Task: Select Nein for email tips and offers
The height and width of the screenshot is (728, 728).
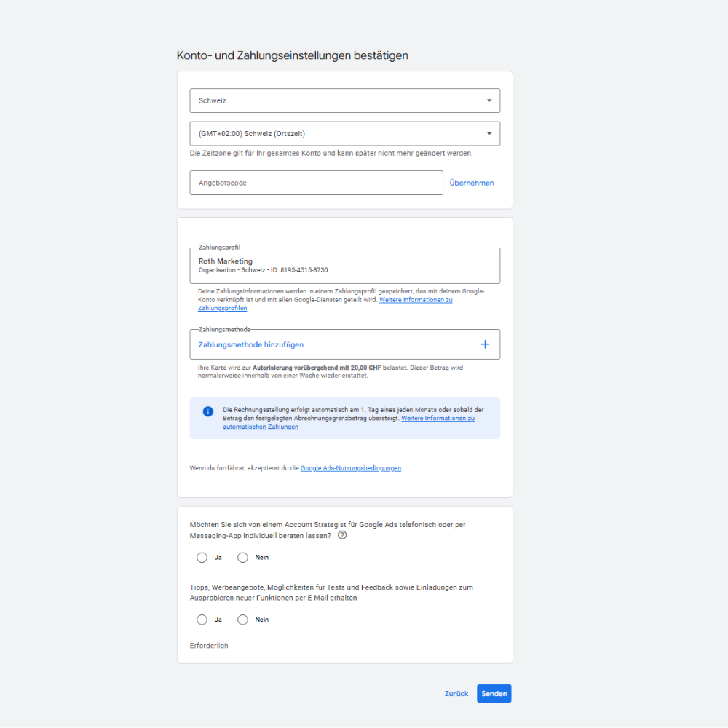Action: click(243, 620)
